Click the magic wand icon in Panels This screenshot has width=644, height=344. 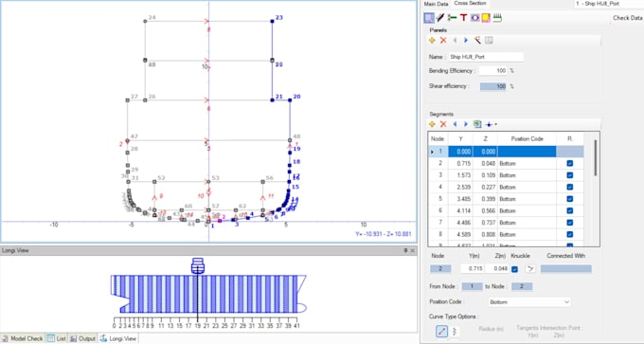(477, 41)
